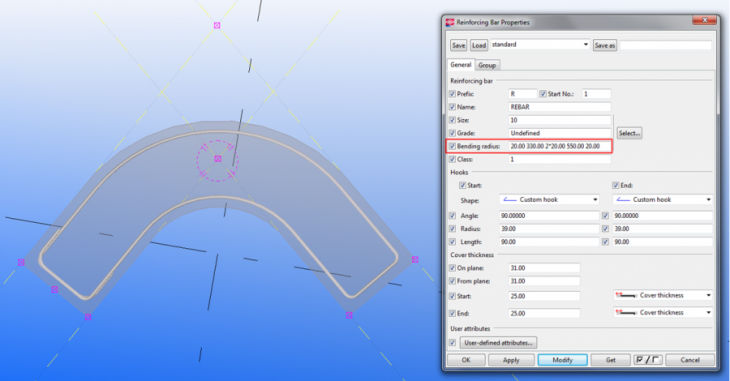This screenshot has width=730, height=381.
Task: Click the Save as name input field
Action: pos(666,45)
